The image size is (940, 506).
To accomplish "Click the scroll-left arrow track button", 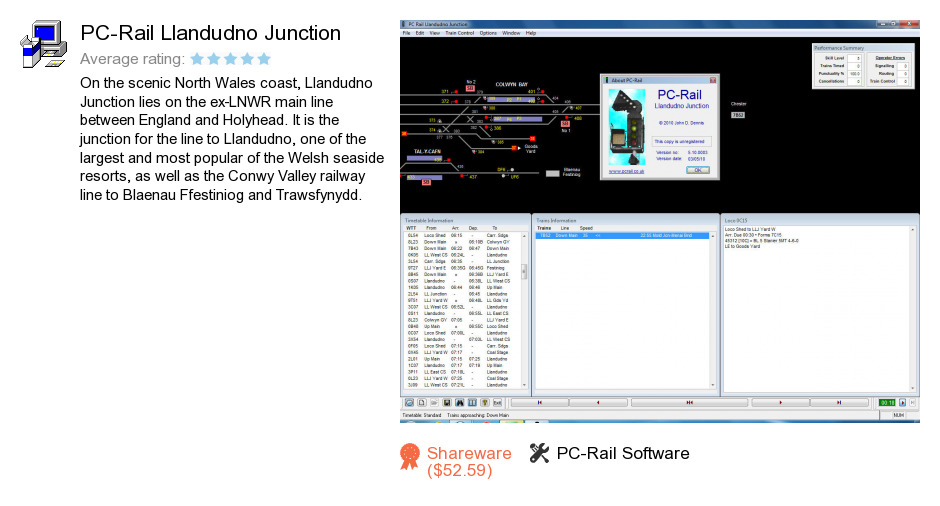I will [x=598, y=403].
